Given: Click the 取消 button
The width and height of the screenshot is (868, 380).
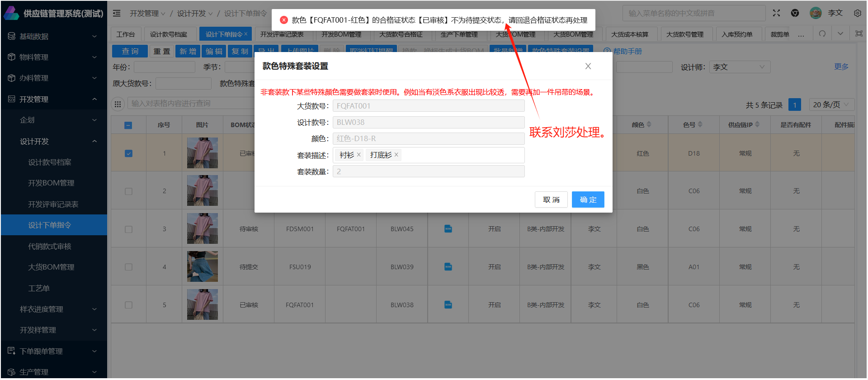Looking at the screenshot, I should [551, 199].
